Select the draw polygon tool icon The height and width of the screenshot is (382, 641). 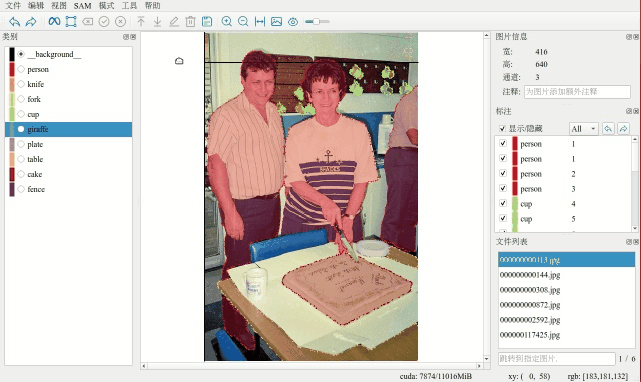[x=71, y=21]
